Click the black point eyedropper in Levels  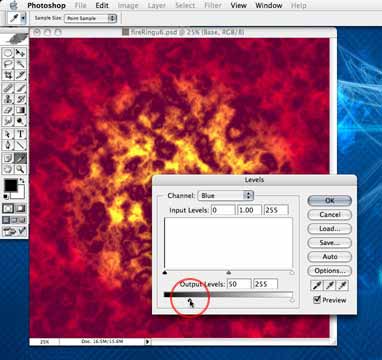pos(315,285)
